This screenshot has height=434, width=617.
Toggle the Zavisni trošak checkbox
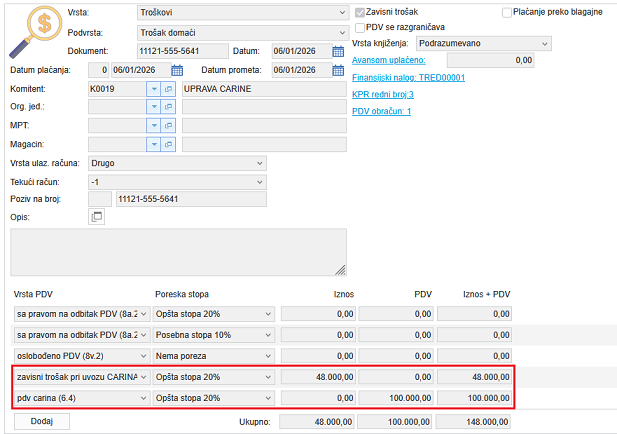click(360, 11)
